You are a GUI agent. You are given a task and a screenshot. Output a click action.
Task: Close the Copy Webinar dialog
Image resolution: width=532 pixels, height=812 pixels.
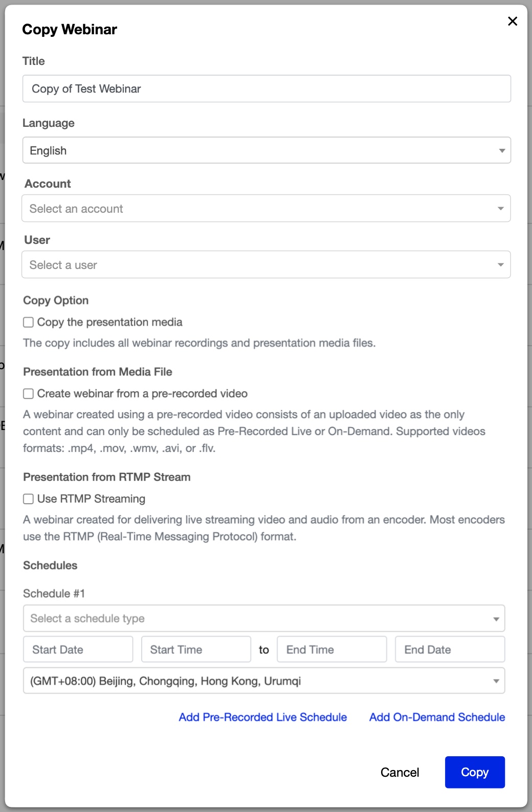[x=512, y=21]
